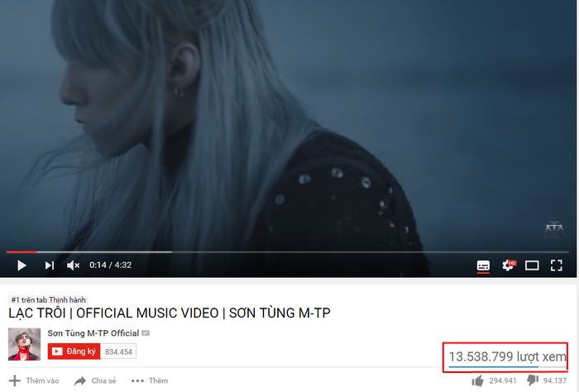Viewport: 579px width, 392px height.
Task: Open the HD settings gear
Action: click(509, 265)
